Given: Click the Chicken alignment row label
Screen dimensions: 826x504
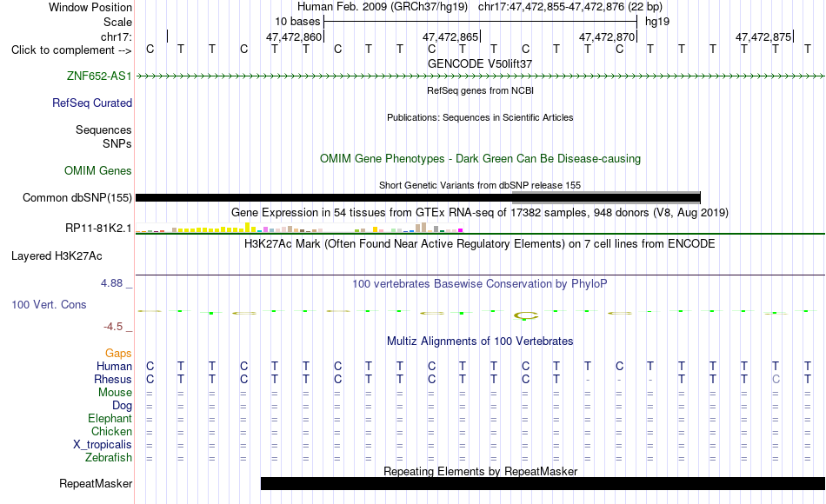Looking at the screenshot, I should [111, 432].
